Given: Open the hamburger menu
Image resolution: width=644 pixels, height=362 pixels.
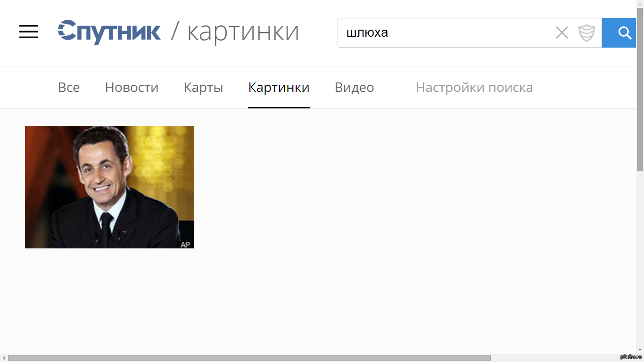Looking at the screenshot, I should click(x=29, y=32).
